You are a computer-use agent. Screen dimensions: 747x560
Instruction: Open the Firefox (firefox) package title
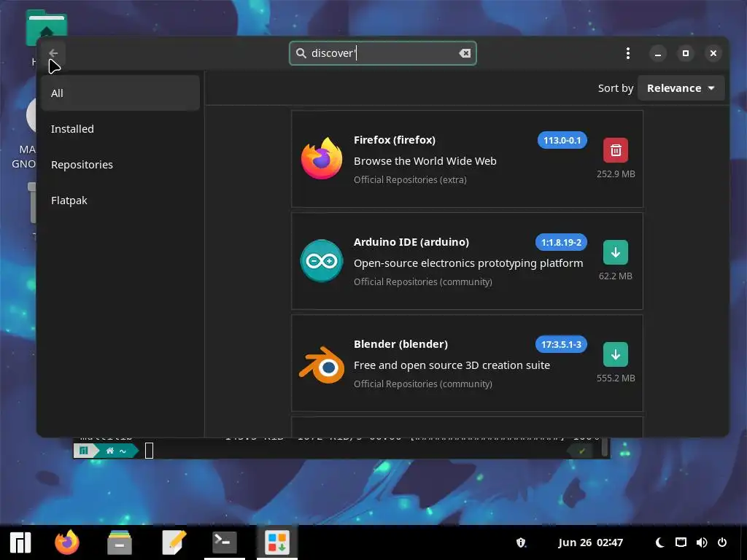click(395, 140)
